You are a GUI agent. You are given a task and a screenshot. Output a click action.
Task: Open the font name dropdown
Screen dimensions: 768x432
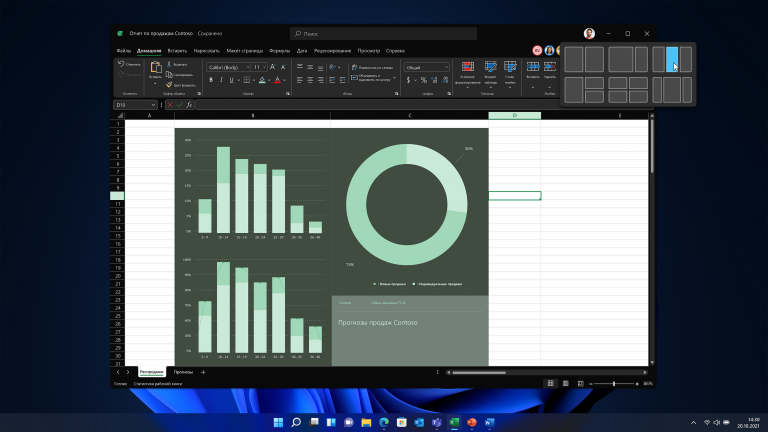pos(246,66)
